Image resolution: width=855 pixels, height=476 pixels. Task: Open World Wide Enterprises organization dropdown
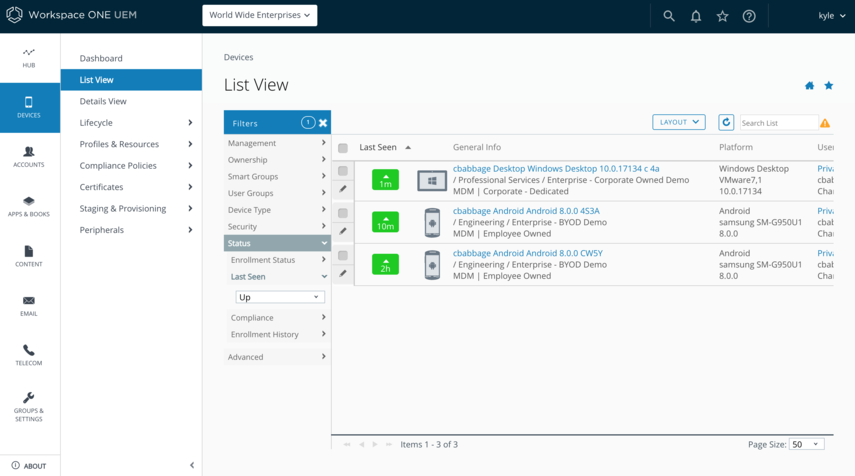pyautogui.click(x=259, y=15)
